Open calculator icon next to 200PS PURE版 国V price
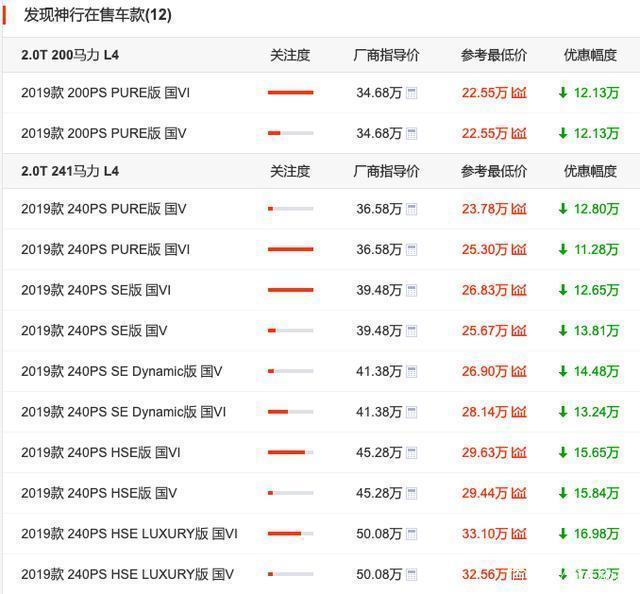This screenshot has width=640, height=594. coord(411,133)
